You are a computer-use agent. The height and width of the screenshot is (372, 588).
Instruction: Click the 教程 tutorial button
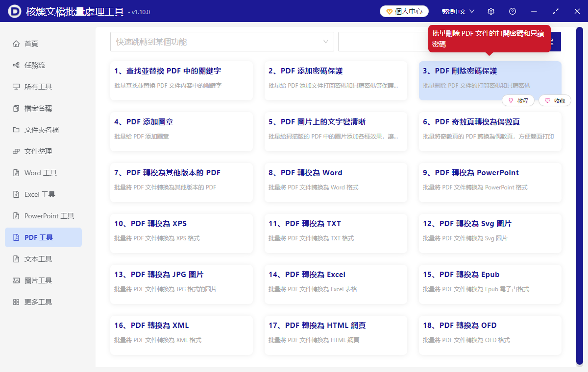coord(518,100)
